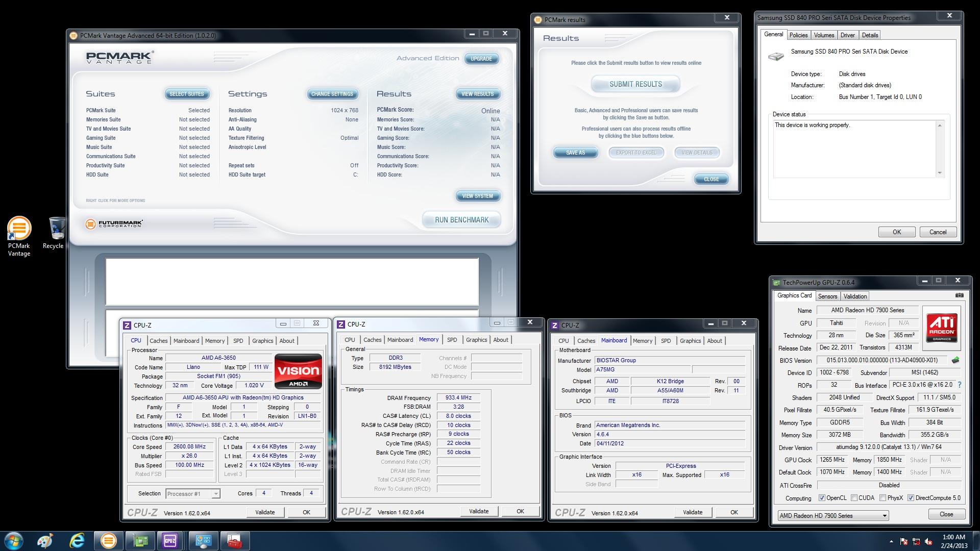
Task: Click VIEW RESULTS button
Action: click(477, 94)
